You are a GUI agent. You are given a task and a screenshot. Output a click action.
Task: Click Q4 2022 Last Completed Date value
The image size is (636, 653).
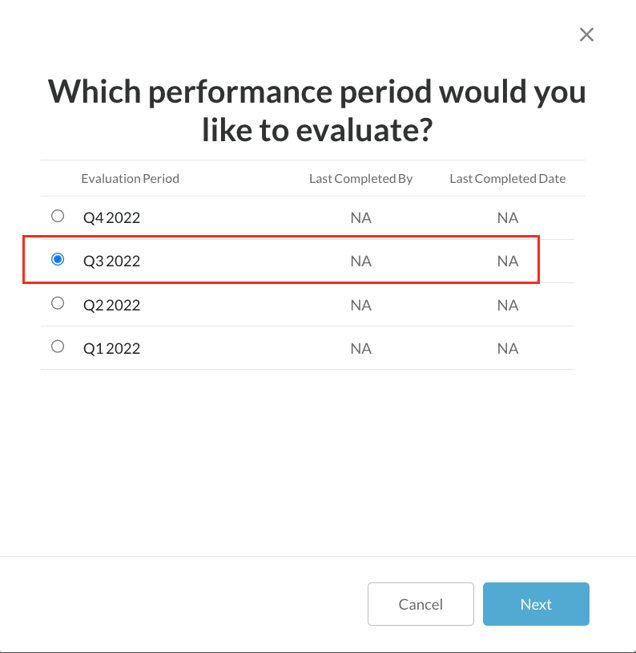coord(508,218)
